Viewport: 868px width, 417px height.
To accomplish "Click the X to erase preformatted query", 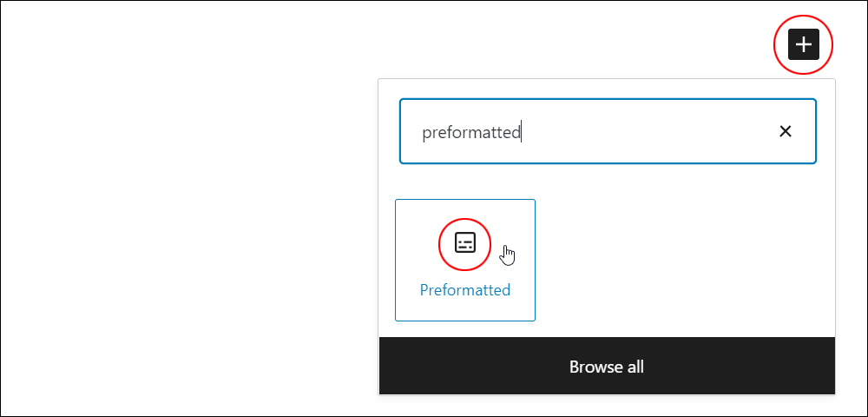I will [x=785, y=131].
